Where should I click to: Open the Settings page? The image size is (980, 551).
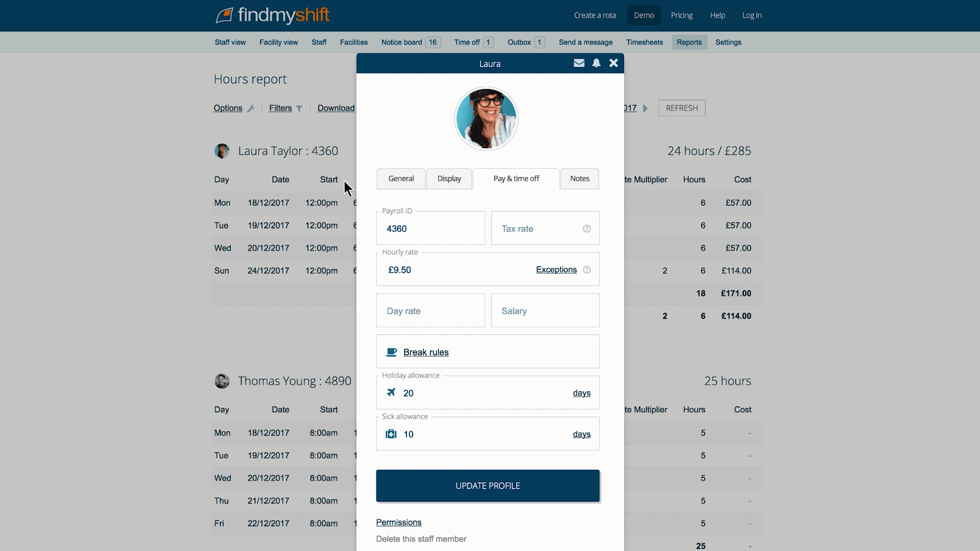(728, 42)
